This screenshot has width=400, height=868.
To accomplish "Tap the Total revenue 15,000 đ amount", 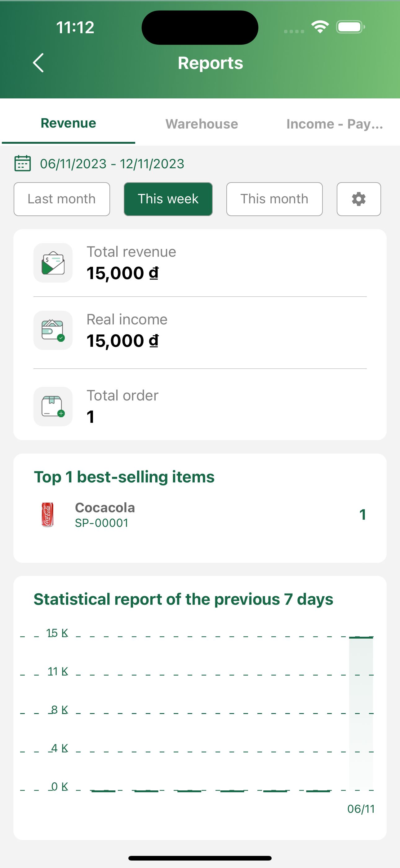I will pos(122,273).
